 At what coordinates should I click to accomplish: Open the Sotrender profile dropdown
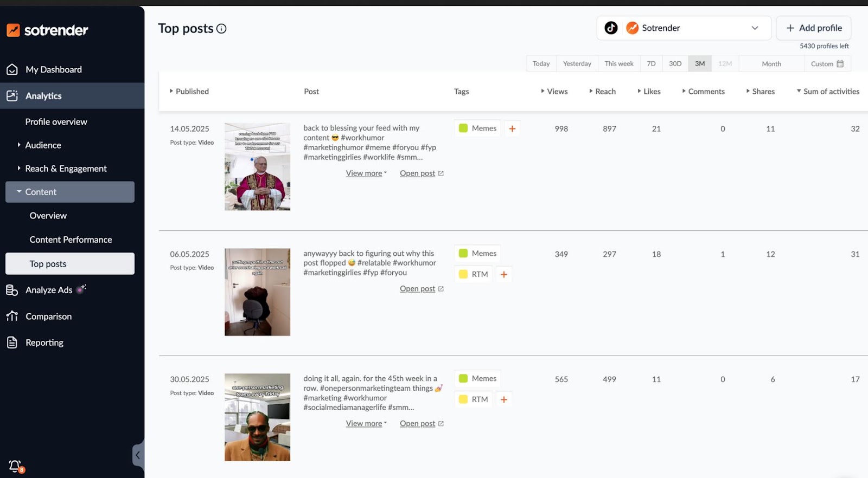coord(684,28)
